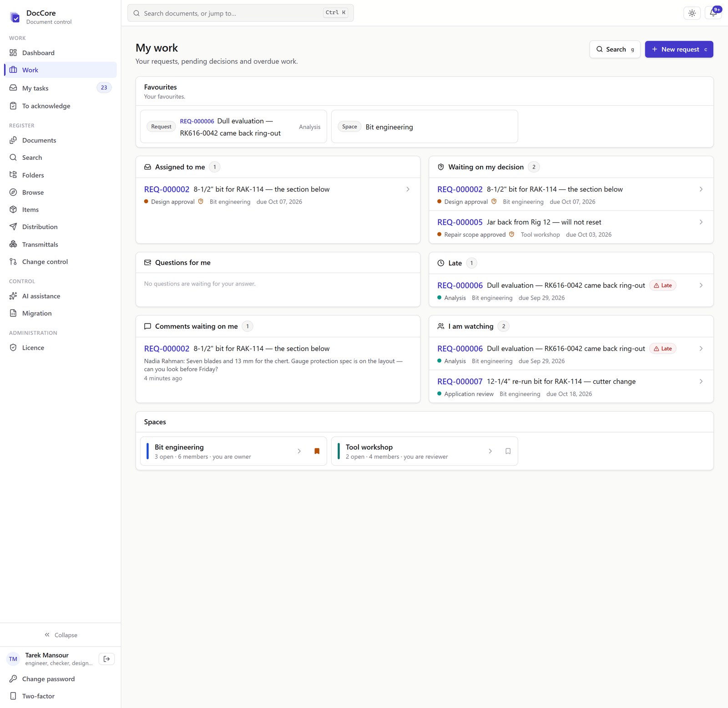Screen dimensions: 728x708
Task: Click the sign-out icon beside Tarek Mansour
Action: [x=106, y=659]
